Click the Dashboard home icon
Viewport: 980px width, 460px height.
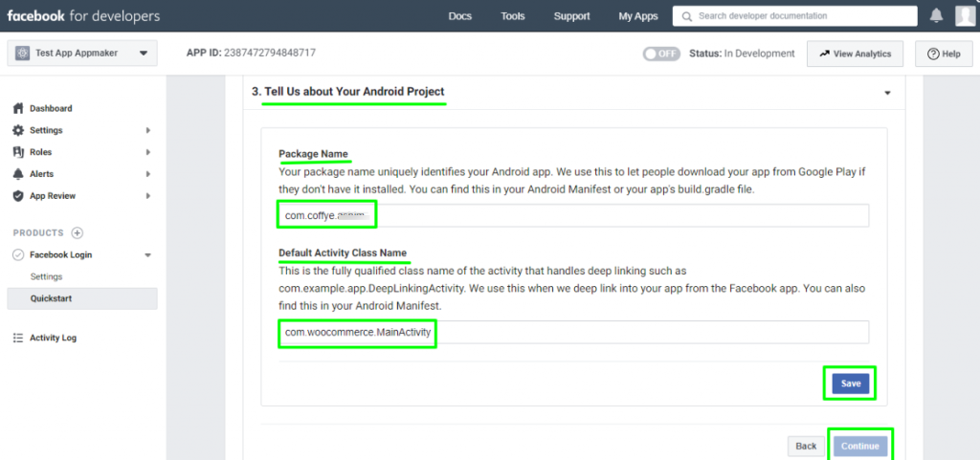click(x=19, y=108)
